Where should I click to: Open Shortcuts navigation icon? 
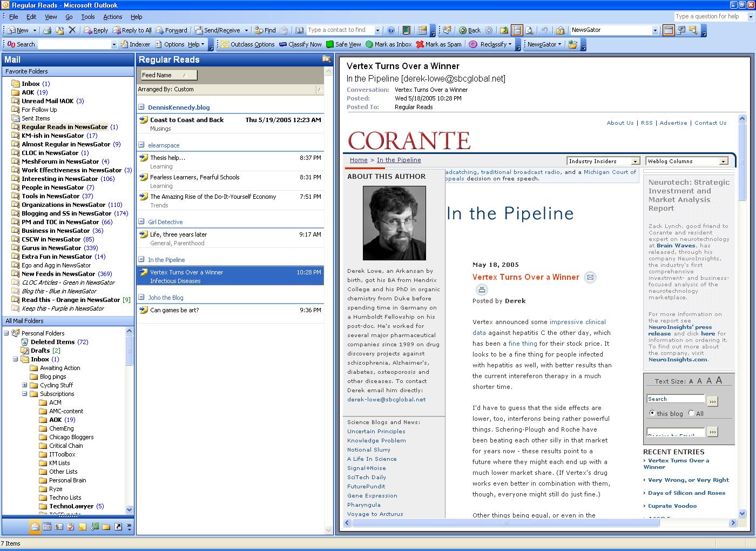[118, 526]
